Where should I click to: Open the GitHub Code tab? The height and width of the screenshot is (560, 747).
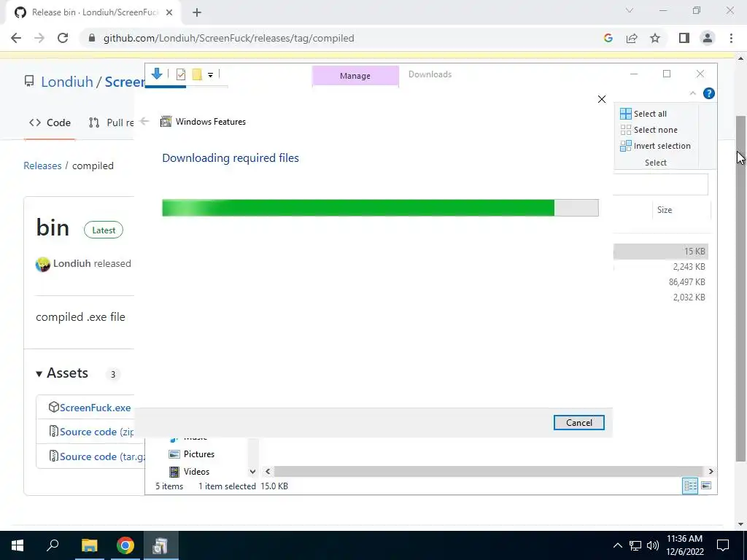[50, 122]
